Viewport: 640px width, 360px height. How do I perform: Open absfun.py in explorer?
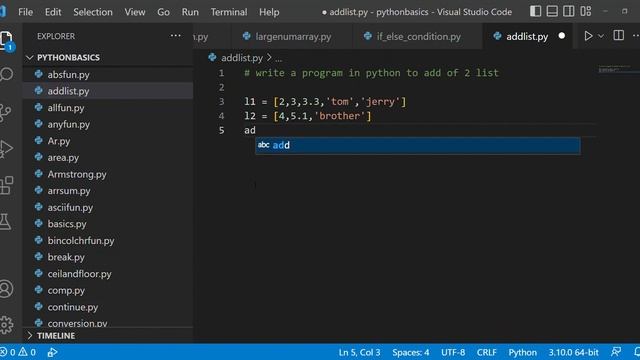(108, 75)
